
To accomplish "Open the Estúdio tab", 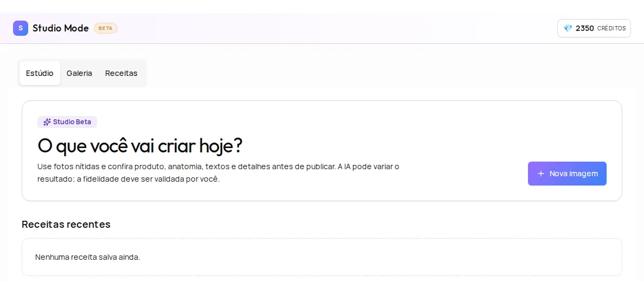I will click(x=40, y=73).
